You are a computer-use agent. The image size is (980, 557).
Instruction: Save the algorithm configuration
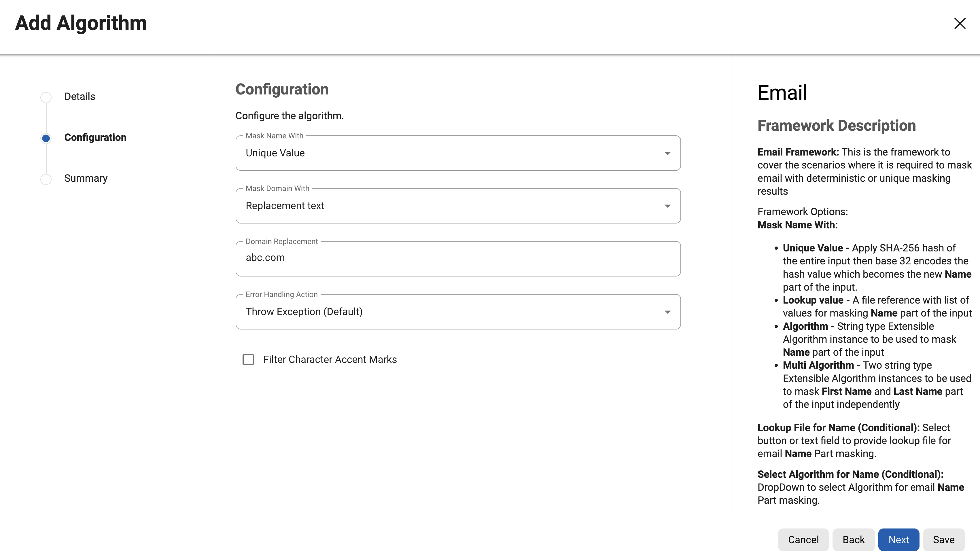tap(943, 539)
